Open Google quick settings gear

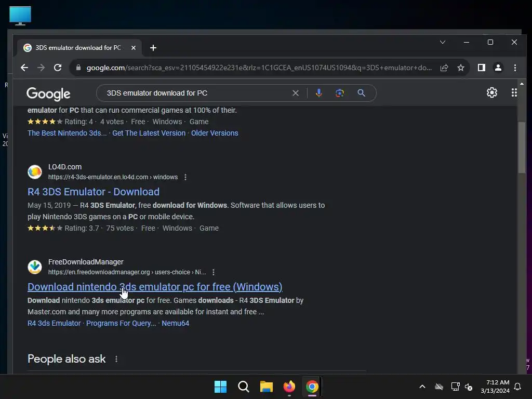492,92
